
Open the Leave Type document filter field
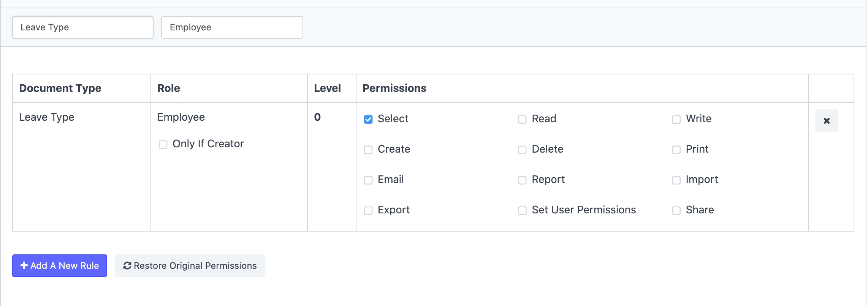(82, 27)
